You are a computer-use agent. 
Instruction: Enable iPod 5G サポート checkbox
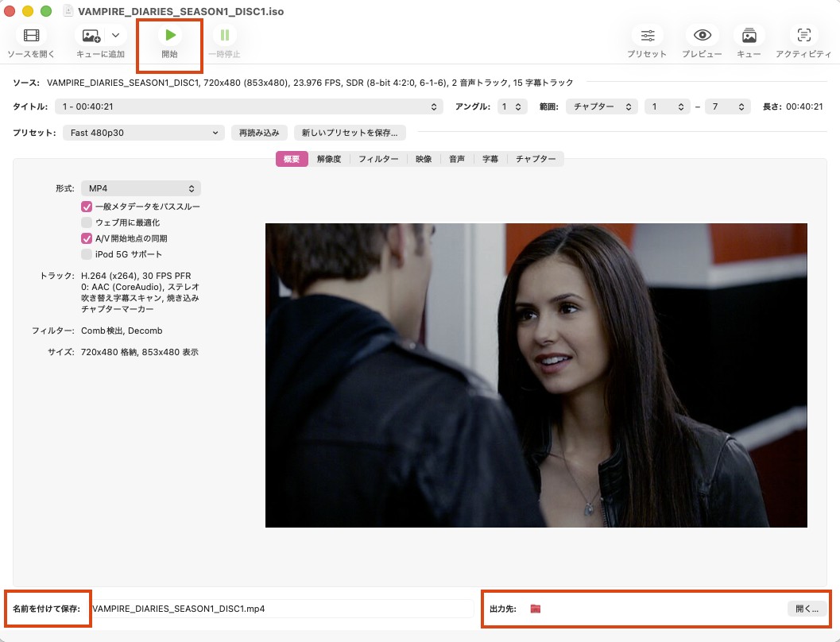click(x=87, y=254)
